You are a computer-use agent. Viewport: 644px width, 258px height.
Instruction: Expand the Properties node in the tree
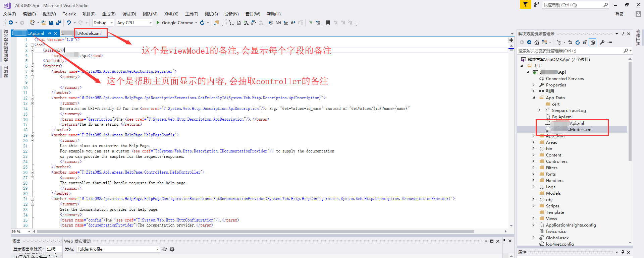pos(533,85)
